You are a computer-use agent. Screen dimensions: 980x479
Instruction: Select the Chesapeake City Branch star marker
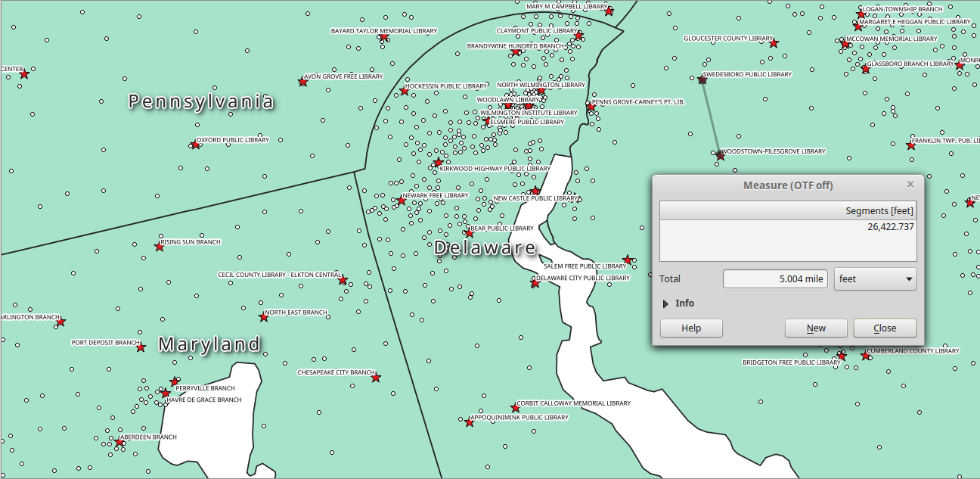tap(374, 377)
